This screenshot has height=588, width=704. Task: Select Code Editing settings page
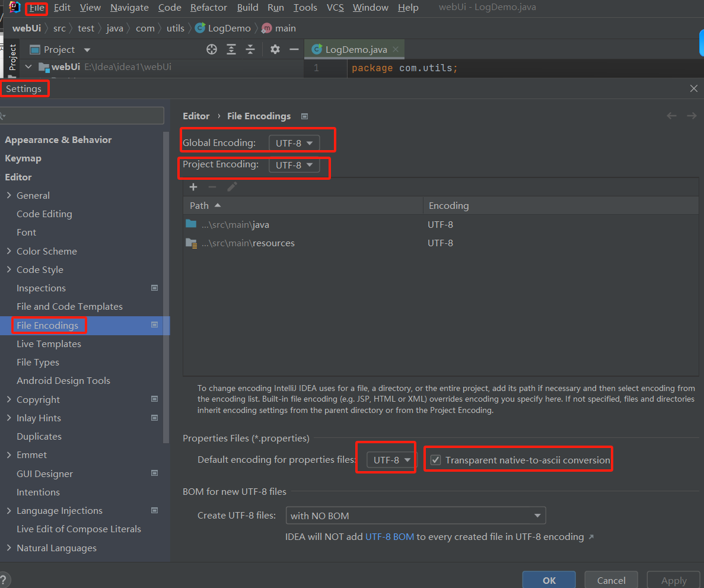pyautogui.click(x=44, y=214)
